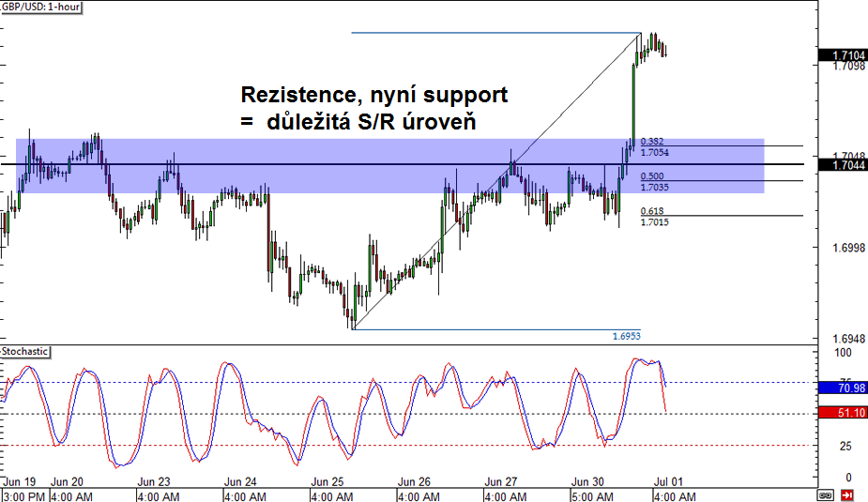Click the Fibonacci price 1.7015
Viewport: 868px width, 502px height.
coord(655,222)
